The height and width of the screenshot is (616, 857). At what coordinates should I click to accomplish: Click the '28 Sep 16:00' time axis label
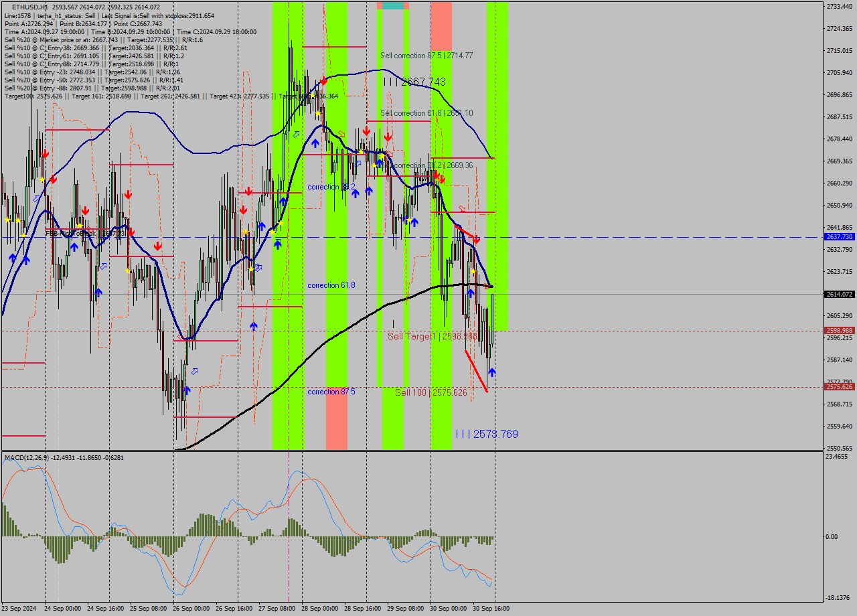(362, 609)
